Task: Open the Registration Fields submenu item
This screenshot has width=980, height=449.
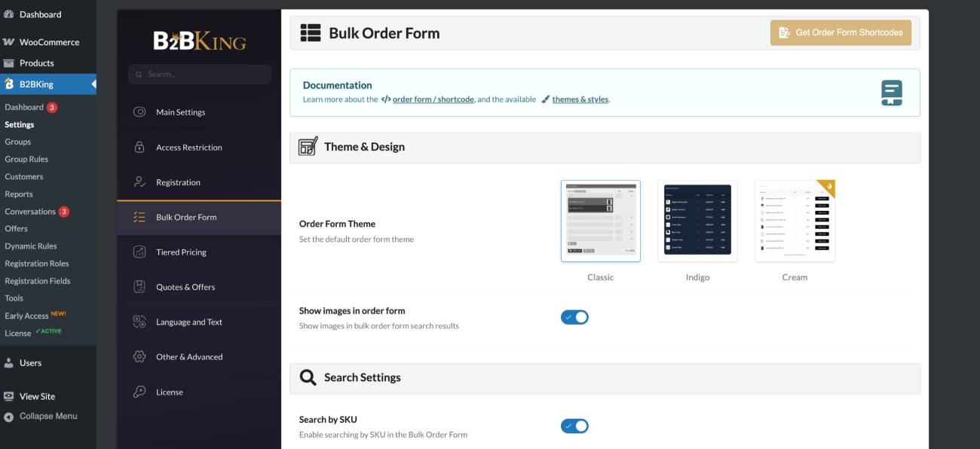Action: (38, 280)
